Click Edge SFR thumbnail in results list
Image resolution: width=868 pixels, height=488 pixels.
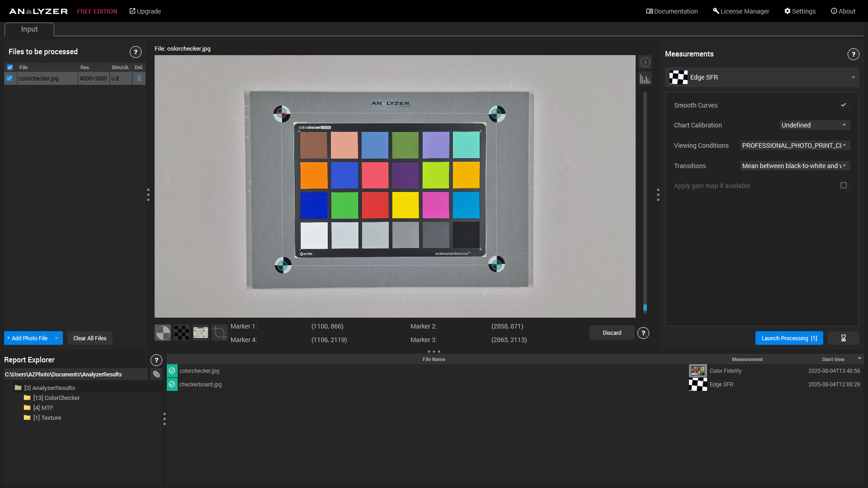coord(698,385)
